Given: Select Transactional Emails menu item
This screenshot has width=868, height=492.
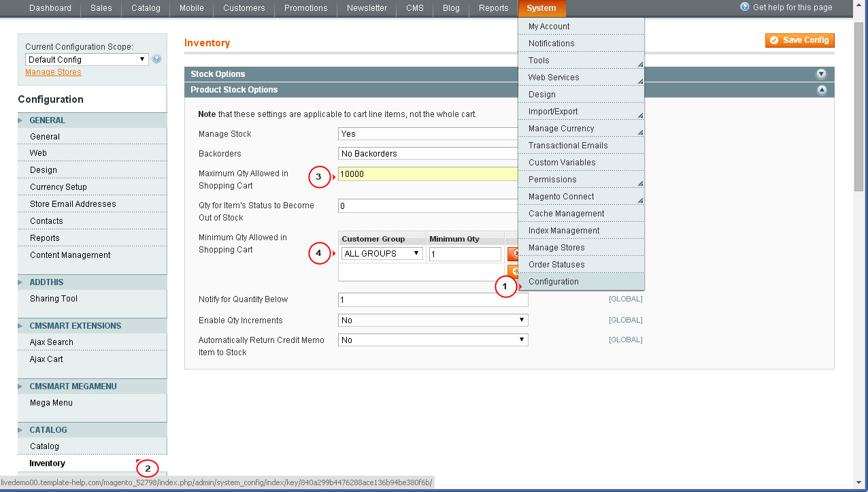Looking at the screenshot, I should pyautogui.click(x=581, y=146).
